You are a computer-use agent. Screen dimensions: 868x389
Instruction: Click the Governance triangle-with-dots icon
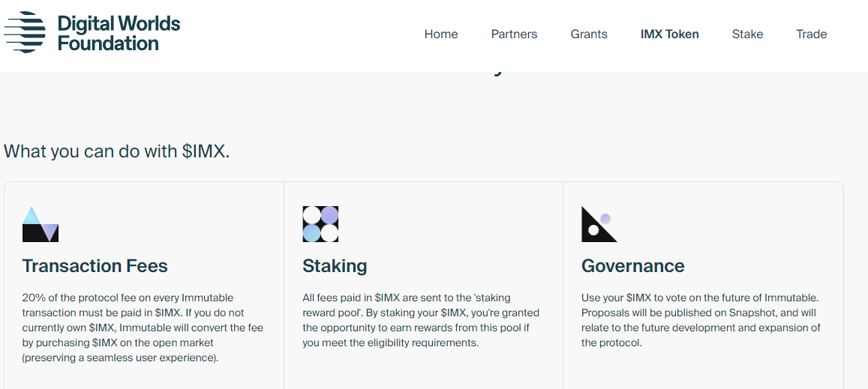pyautogui.click(x=599, y=224)
